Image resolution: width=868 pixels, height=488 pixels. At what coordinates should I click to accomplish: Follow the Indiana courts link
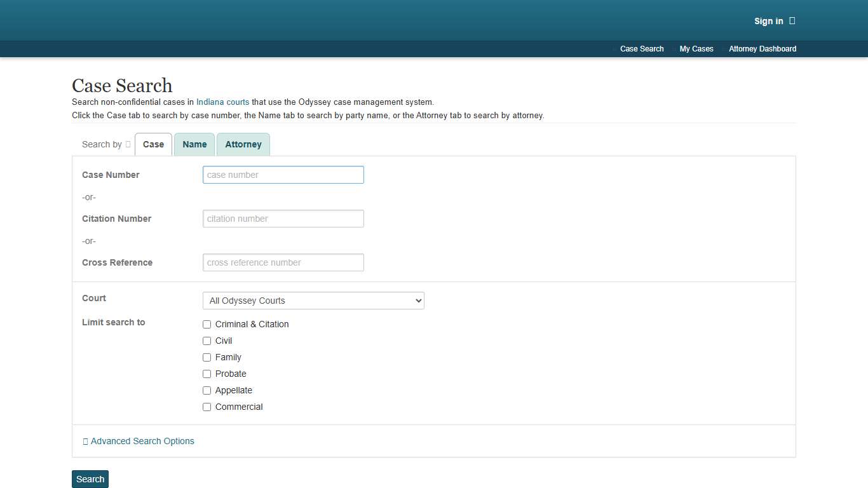point(222,102)
